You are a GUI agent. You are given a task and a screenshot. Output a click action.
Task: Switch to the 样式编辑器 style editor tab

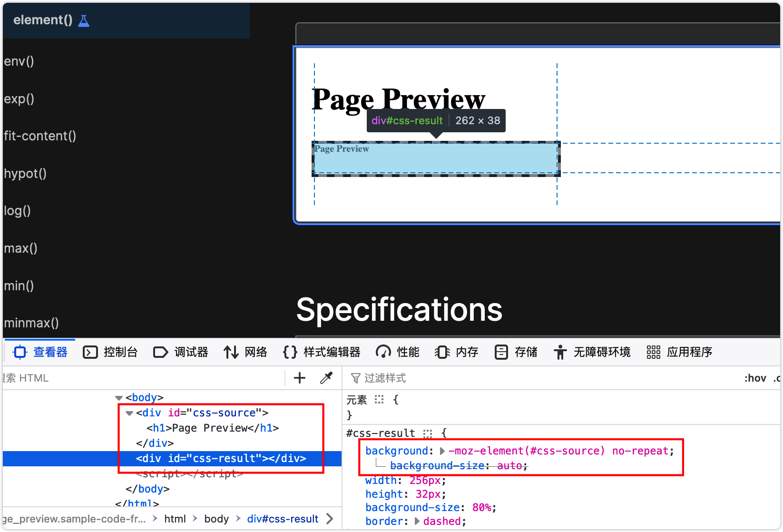pyautogui.click(x=322, y=352)
